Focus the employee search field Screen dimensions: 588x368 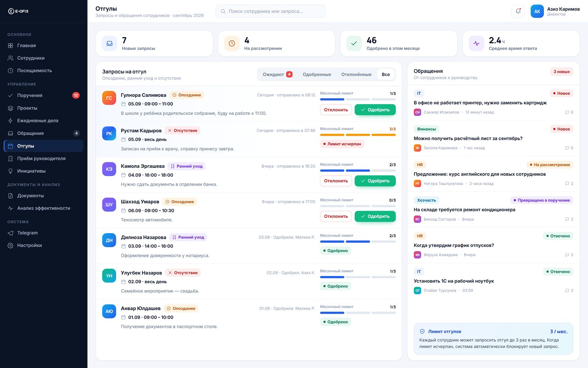270,11
